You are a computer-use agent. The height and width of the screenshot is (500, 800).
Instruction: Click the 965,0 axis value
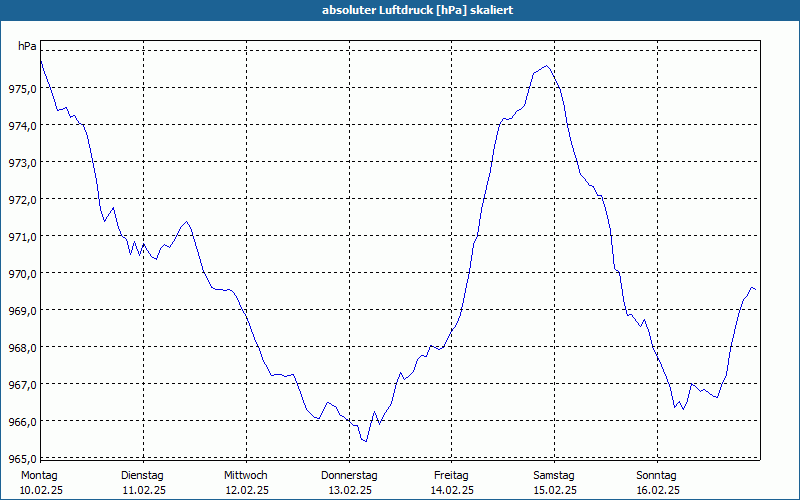click(x=22, y=459)
